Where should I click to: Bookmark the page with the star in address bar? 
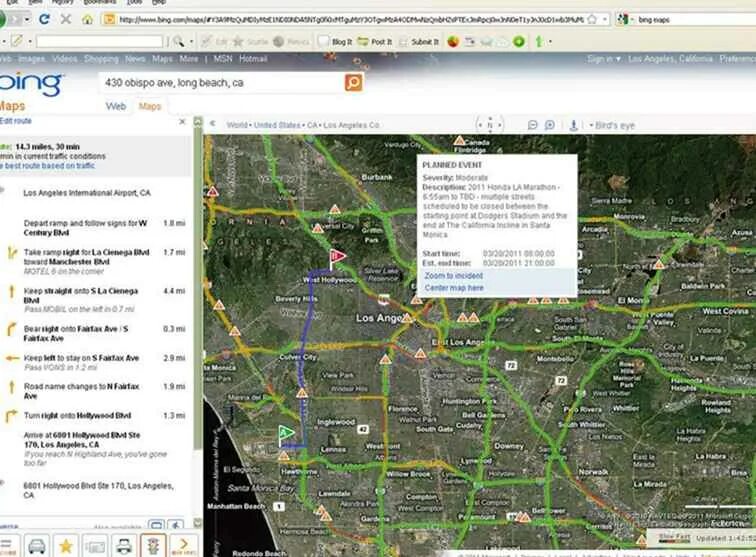click(592, 19)
